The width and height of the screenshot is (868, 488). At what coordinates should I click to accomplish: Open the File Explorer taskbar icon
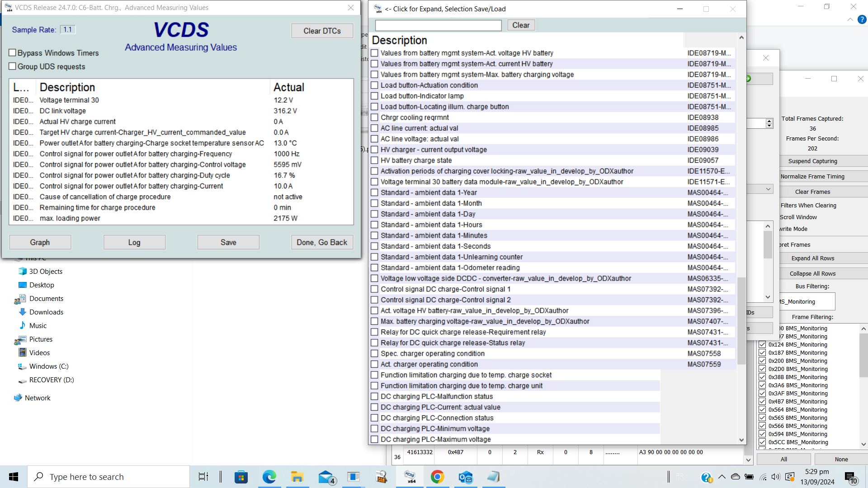[297, 477]
